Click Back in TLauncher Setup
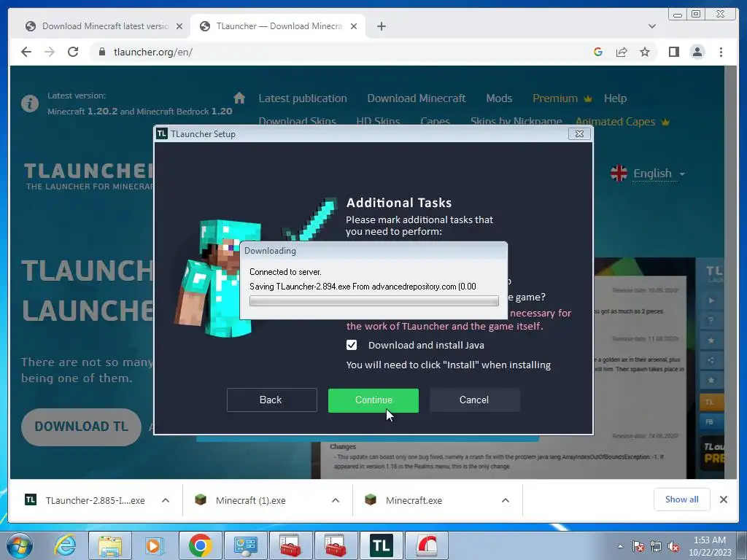 click(x=271, y=400)
